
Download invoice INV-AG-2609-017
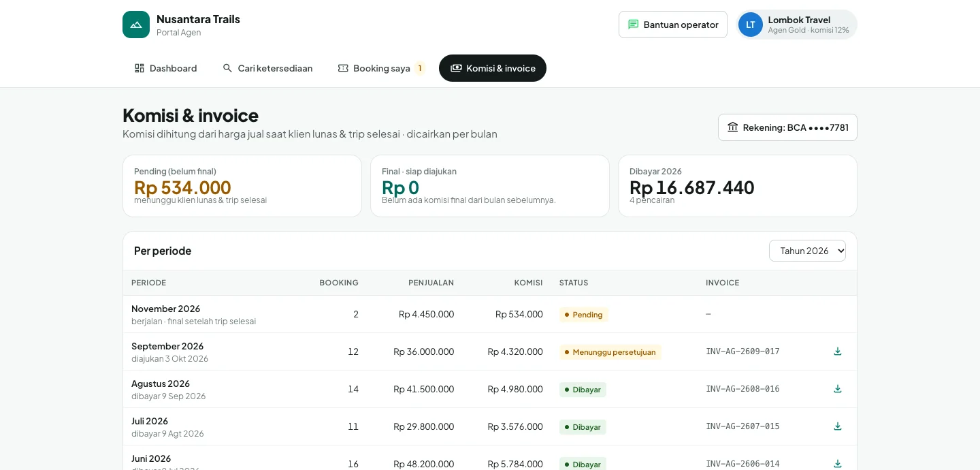point(838,351)
